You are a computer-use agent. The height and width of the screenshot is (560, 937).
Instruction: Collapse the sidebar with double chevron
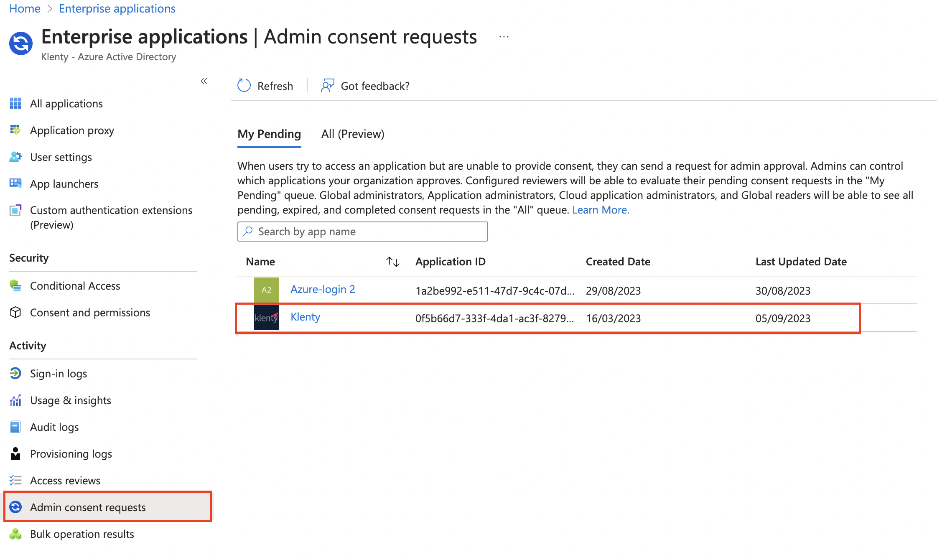point(204,81)
